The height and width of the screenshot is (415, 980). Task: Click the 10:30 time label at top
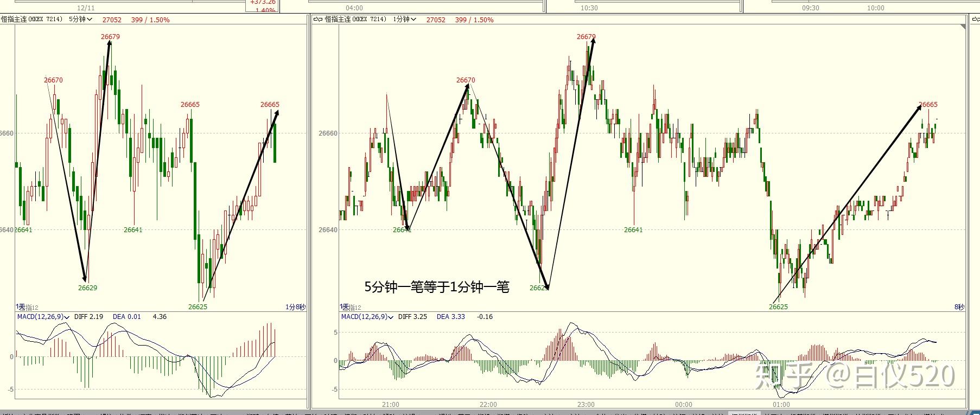tap(589, 8)
